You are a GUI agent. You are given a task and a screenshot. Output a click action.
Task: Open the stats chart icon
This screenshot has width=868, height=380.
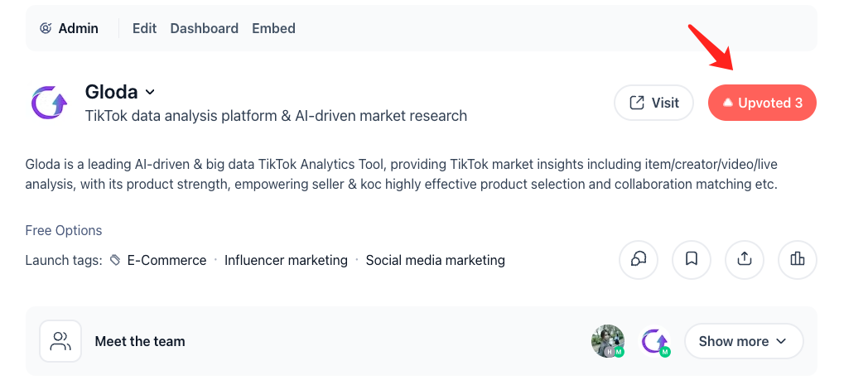pyautogui.click(x=797, y=259)
